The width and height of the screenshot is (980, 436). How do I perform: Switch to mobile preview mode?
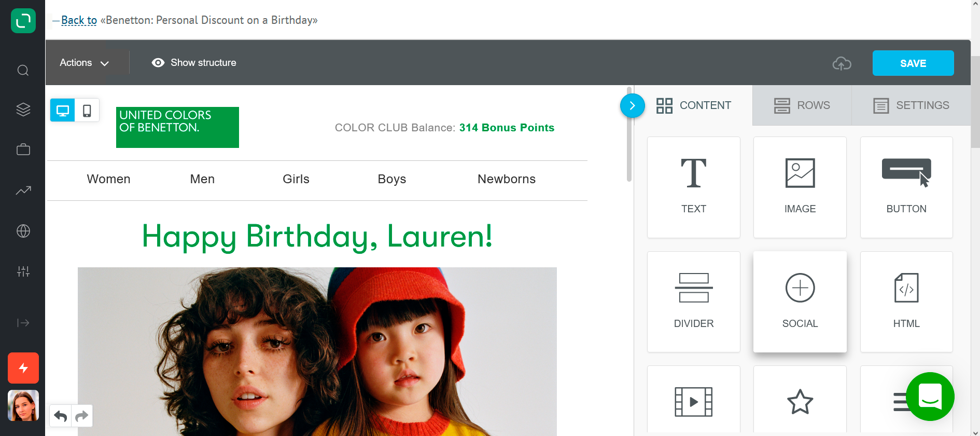(87, 110)
